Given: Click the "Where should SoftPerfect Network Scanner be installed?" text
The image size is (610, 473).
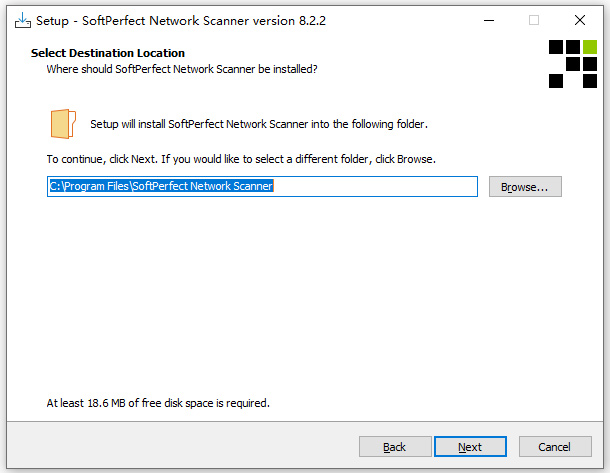Looking at the screenshot, I should click(182, 69).
